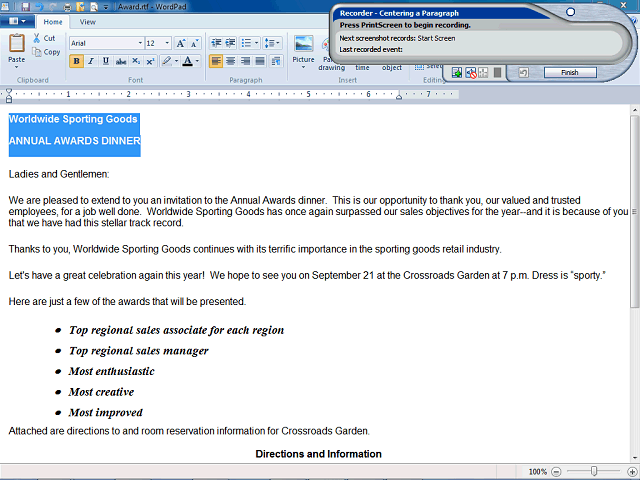Click the Print preview icon in title bar

pyautogui.click(x=94, y=7)
